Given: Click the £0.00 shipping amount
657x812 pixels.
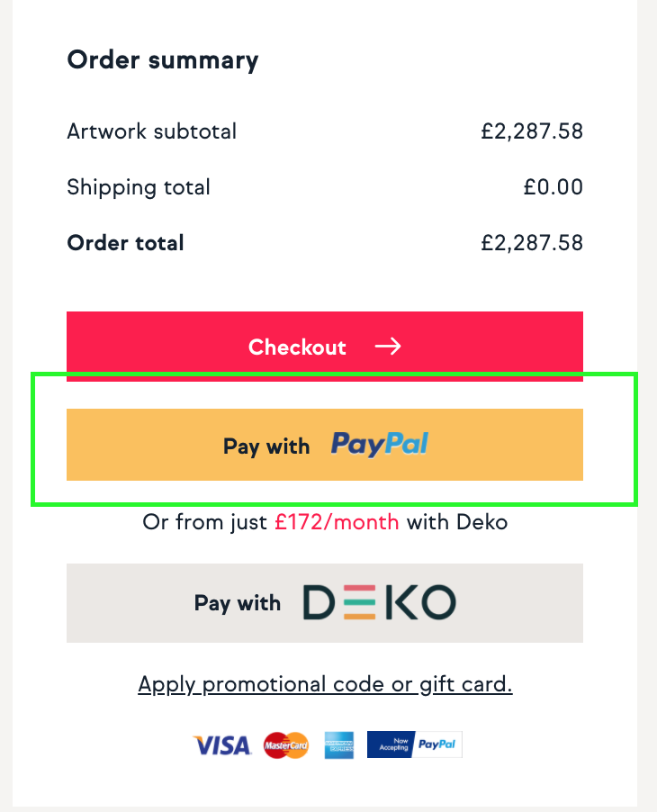Looking at the screenshot, I should pyautogui.click(x=553, y=187).
